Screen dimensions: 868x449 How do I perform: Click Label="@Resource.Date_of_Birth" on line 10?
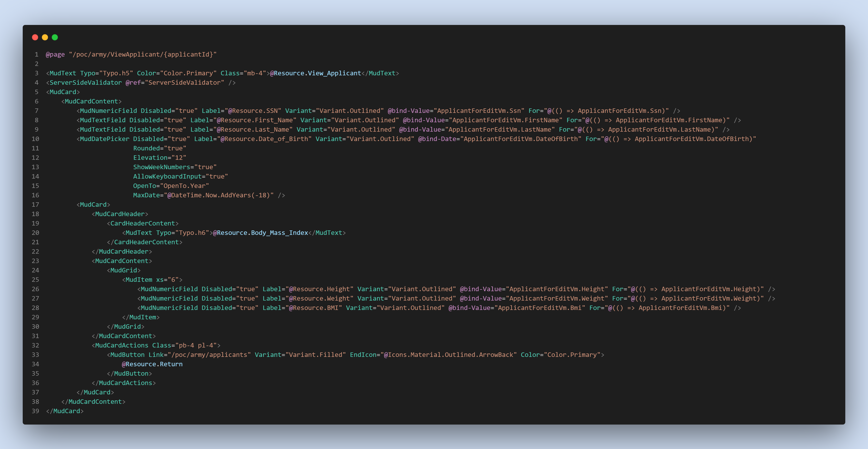(253, 139)
